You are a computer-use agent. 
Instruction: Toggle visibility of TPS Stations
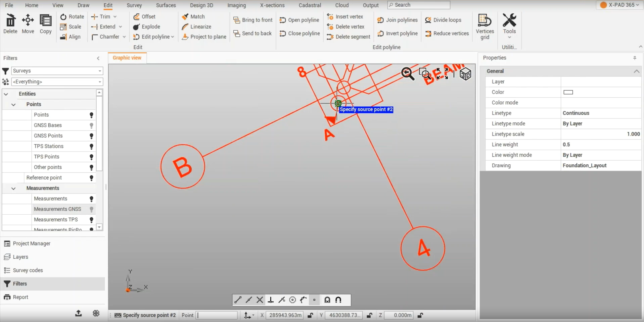[x=91, y=147]
